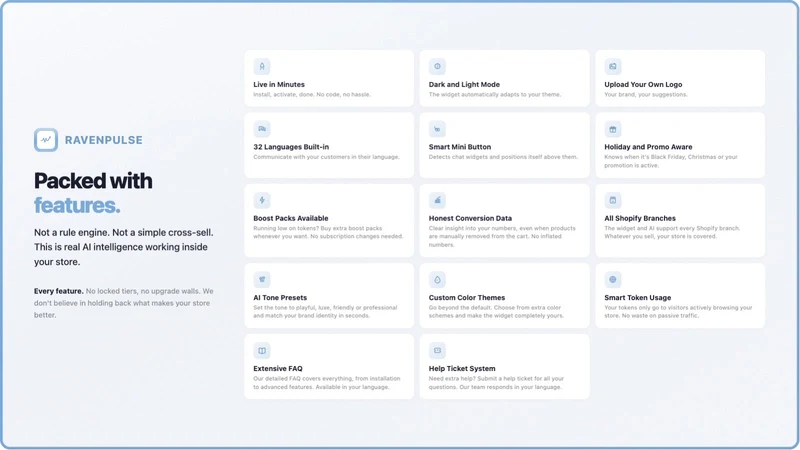Click the Help Ticket System icon
This screenshot has width=800, height=450.
(x=437, y=351)
